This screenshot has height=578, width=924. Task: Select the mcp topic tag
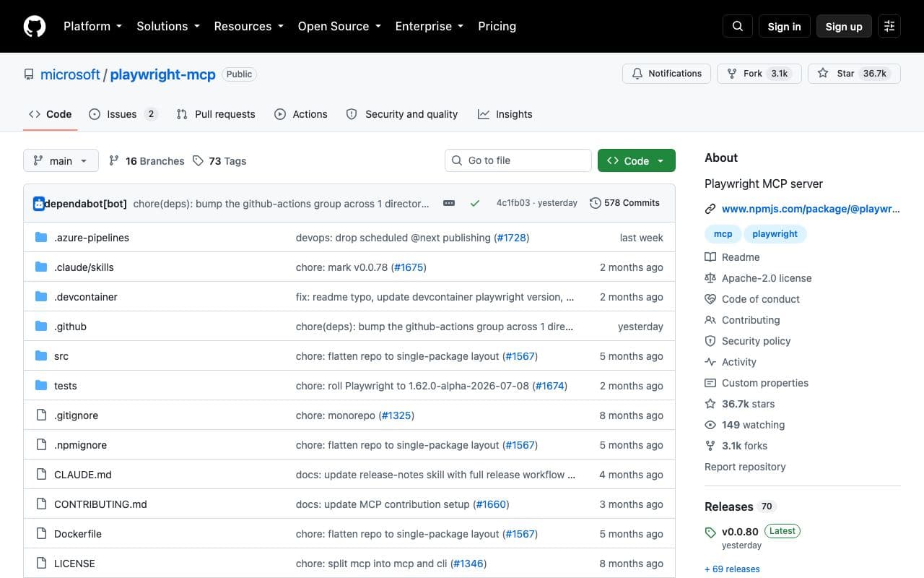click(x=723, y=234)
